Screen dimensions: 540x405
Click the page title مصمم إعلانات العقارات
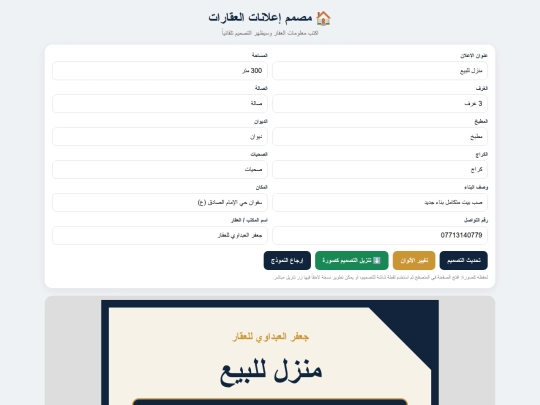(x=260, y=17)
